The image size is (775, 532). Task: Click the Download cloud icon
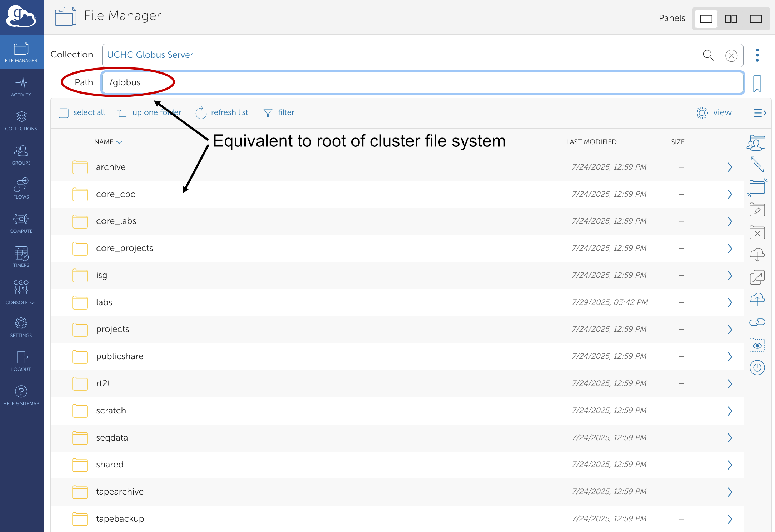click(757, 255)
